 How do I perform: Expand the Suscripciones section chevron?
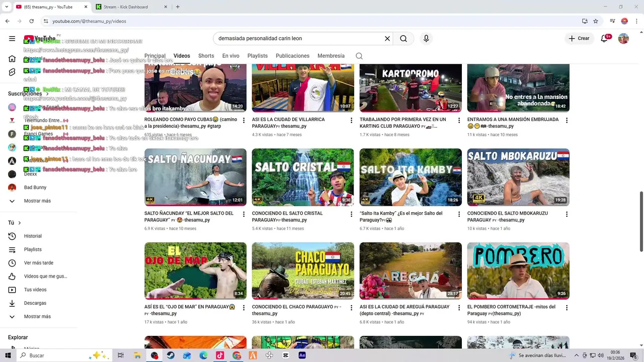tap(47, 94)
